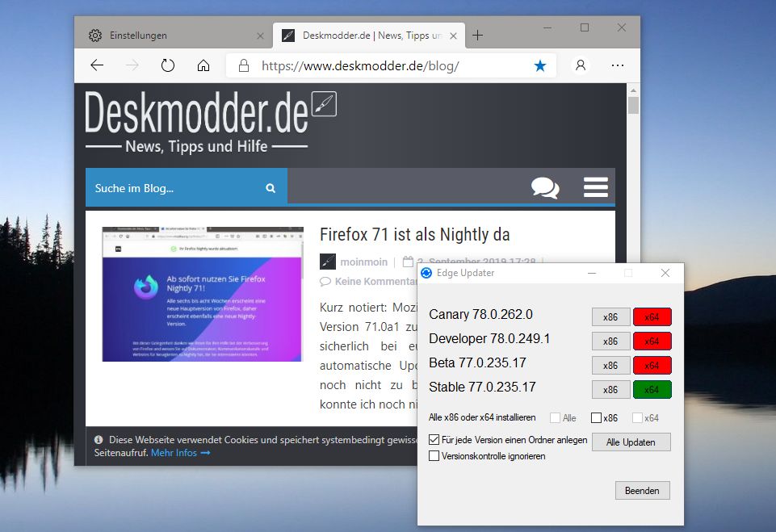Click the search magnifier in the blog search

pyautogui.click(x=271, y=188)
